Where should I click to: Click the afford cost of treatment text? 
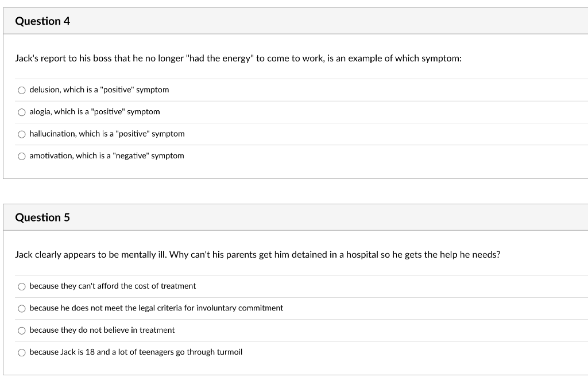click(x=113, y=286)
